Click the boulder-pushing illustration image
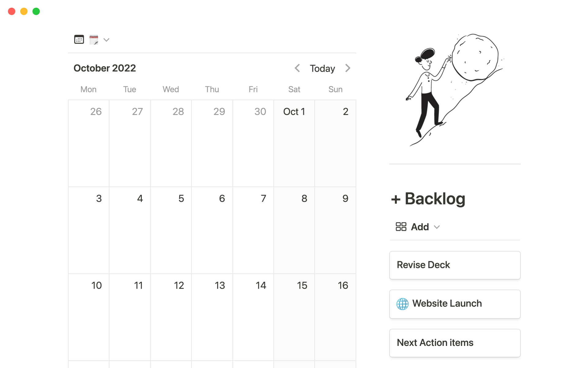Viewport: 588px width, 368px height. (x=455, y=90)
